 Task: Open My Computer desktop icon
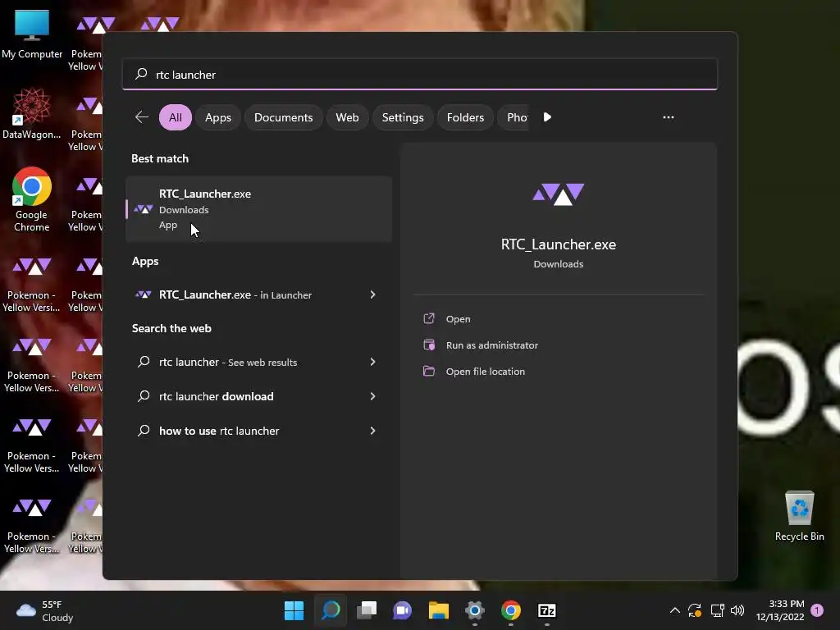point(32,34)
